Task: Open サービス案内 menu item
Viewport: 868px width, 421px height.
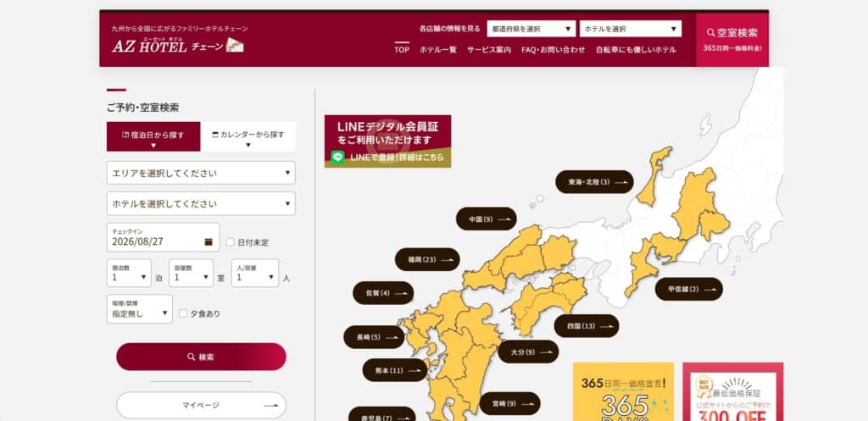Action: (x=489, y=49)
